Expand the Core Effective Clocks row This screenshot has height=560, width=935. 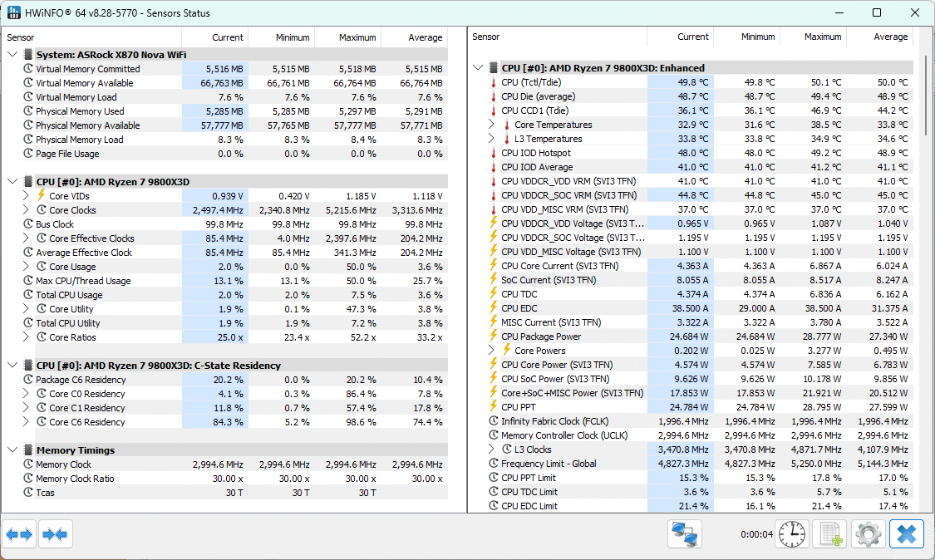(26, 238)
